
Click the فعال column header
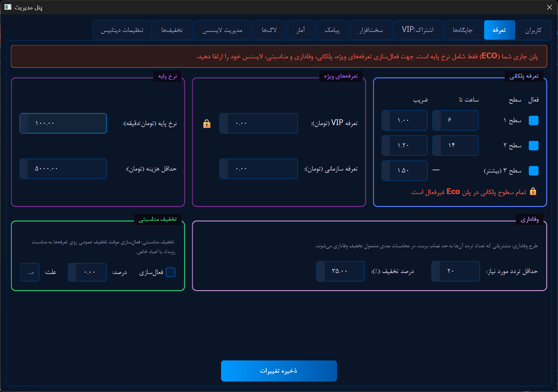(x=533, y=100)
